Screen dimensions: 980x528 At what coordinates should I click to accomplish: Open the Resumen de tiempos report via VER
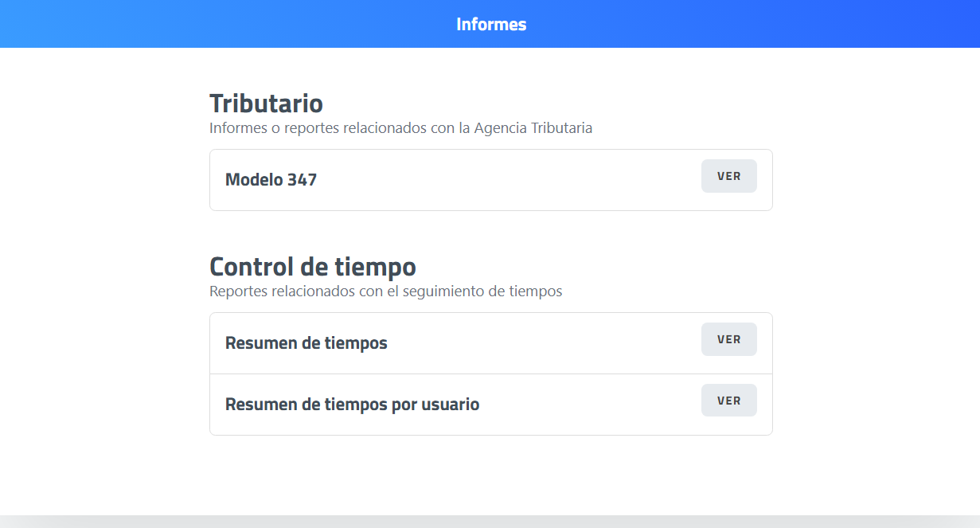(728, 339)
